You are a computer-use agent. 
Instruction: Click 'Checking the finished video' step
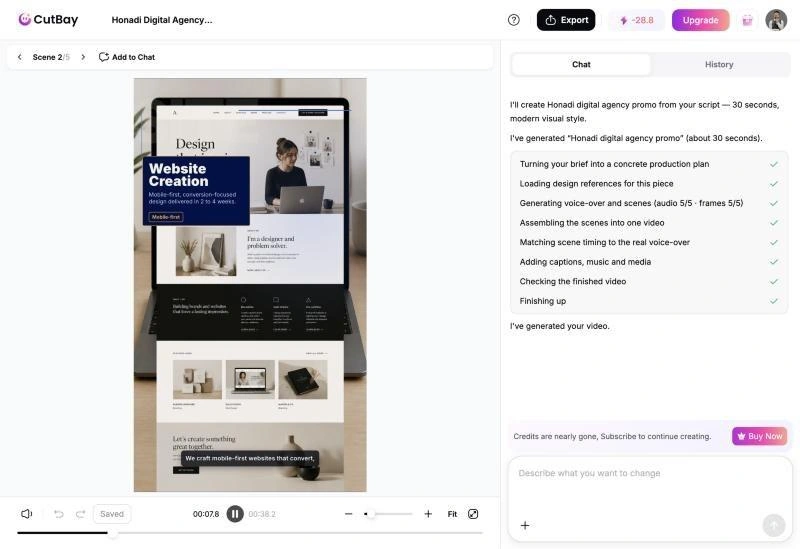[x=572, y=282]
